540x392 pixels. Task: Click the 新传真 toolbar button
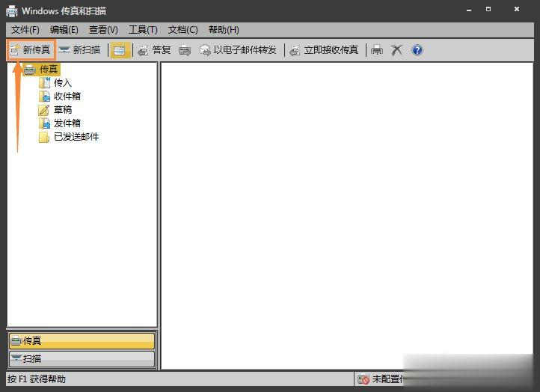pos(31,50)
